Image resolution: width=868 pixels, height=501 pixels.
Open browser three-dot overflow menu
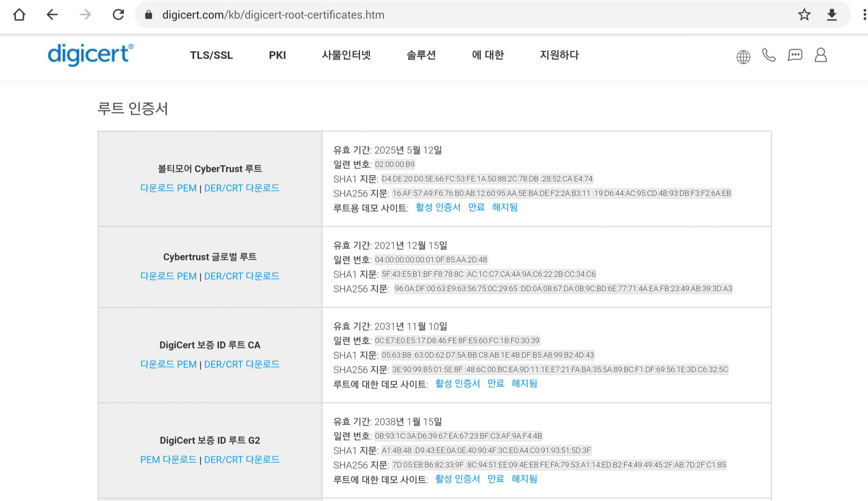coord(864,15)
